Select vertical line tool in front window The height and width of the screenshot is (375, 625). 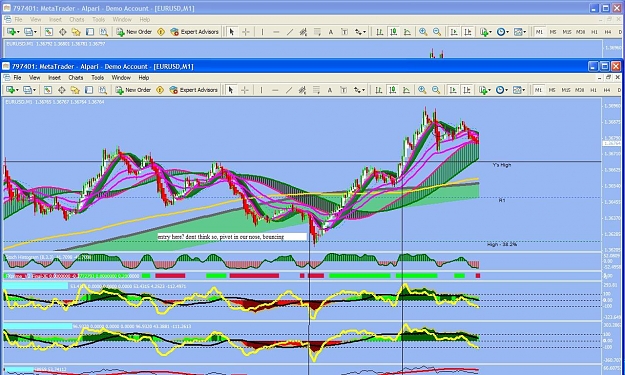point(261,90)
